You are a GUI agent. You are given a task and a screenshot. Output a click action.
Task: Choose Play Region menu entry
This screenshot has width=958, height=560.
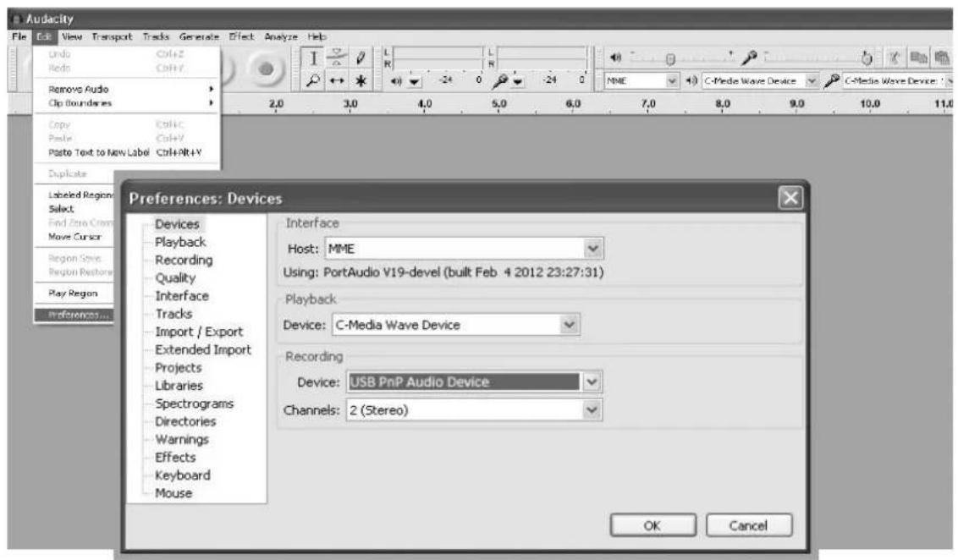click(74, 294)
